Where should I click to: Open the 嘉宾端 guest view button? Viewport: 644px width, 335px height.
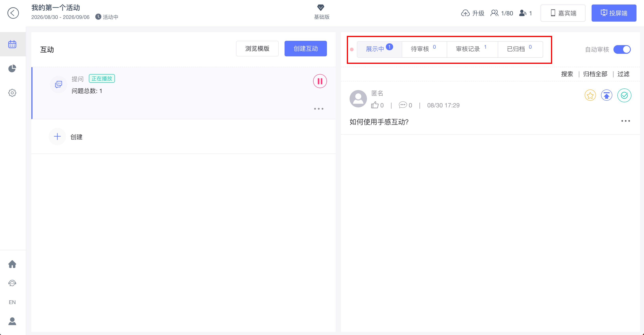click(563, 13)
